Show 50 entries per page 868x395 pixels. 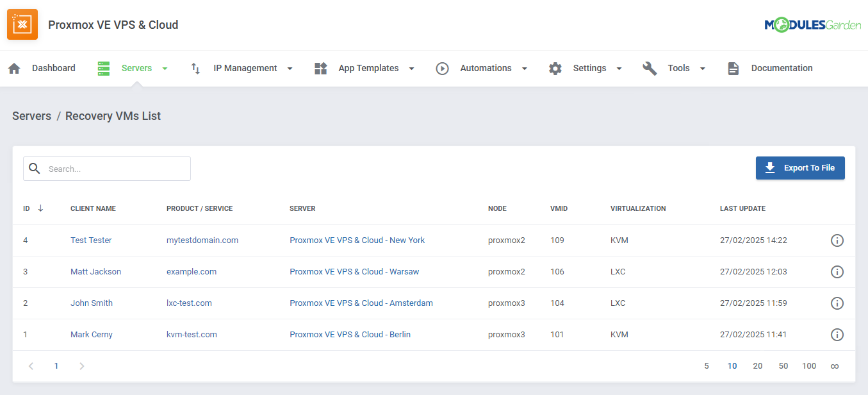click(x=783, y=366)
